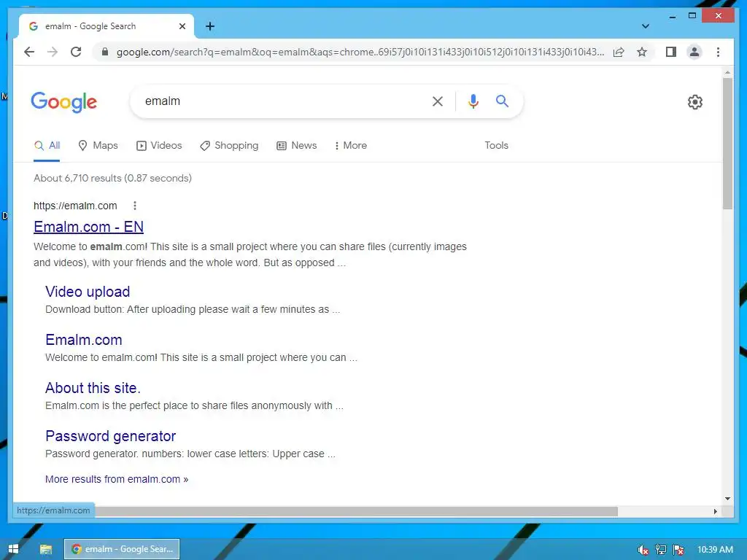Click the scroll down arrow
Viewport: 747px width, 560px height.
coord(727,499)
